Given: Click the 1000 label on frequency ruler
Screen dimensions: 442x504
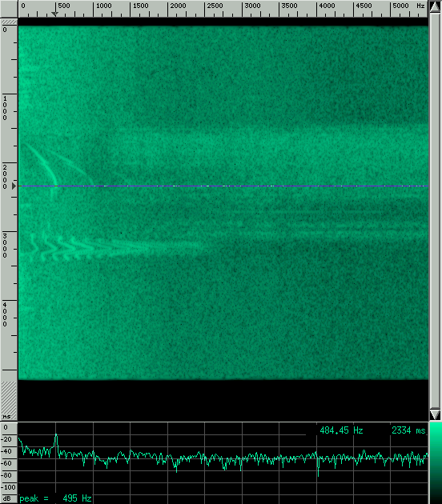Looking at the screenshot, I should pos(104,6).
